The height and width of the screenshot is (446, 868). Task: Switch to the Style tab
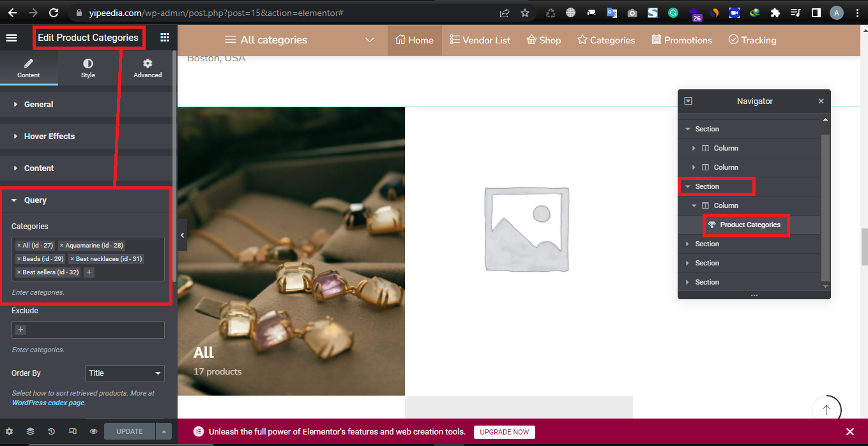88,68
